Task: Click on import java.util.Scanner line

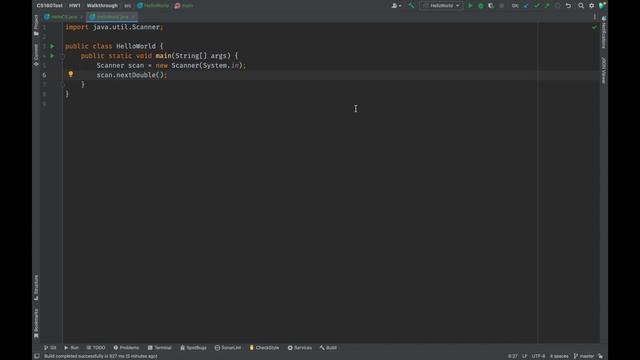Action: coord(114,27)
